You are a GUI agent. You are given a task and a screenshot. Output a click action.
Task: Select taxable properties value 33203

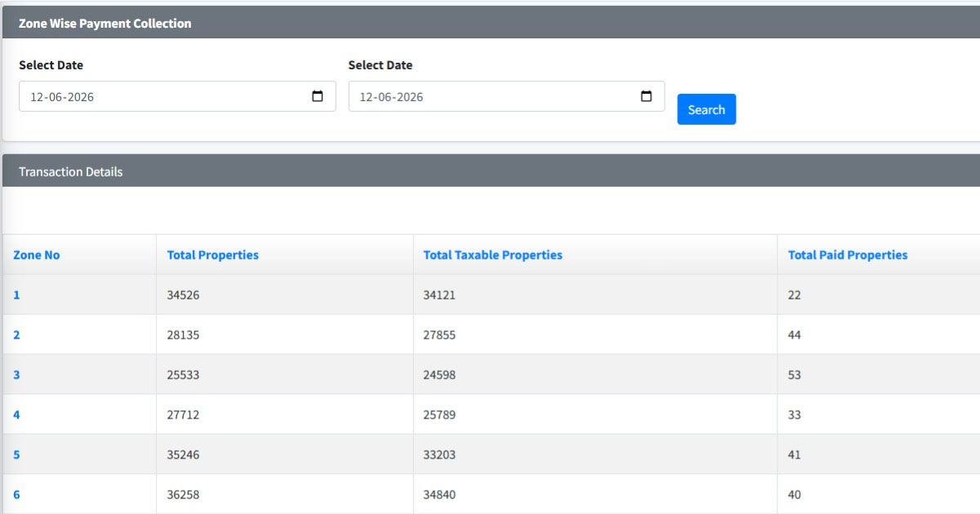pyautogui.click(x=439, y=454)
